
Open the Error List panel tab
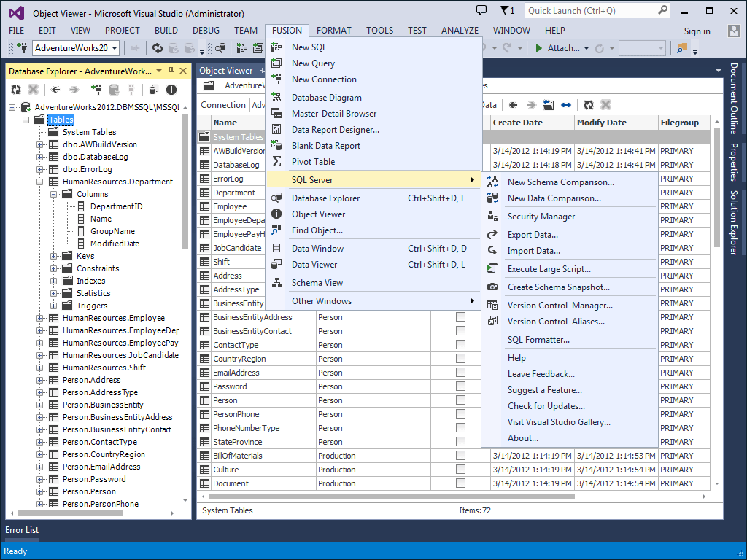[x=22, y=530]
